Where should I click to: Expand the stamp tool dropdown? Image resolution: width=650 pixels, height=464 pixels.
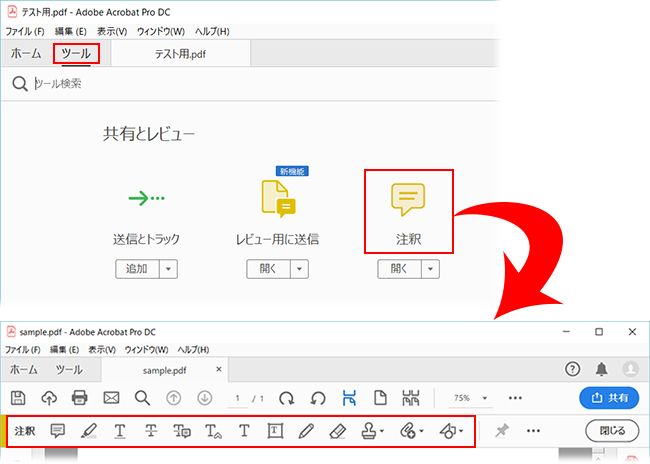point(382,431)
